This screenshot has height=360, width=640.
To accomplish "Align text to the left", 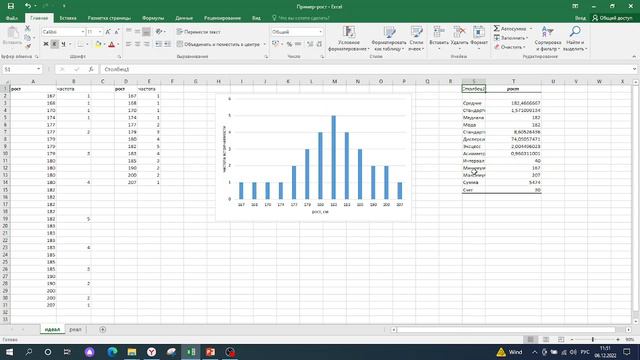I will click(x=129, y=44).
